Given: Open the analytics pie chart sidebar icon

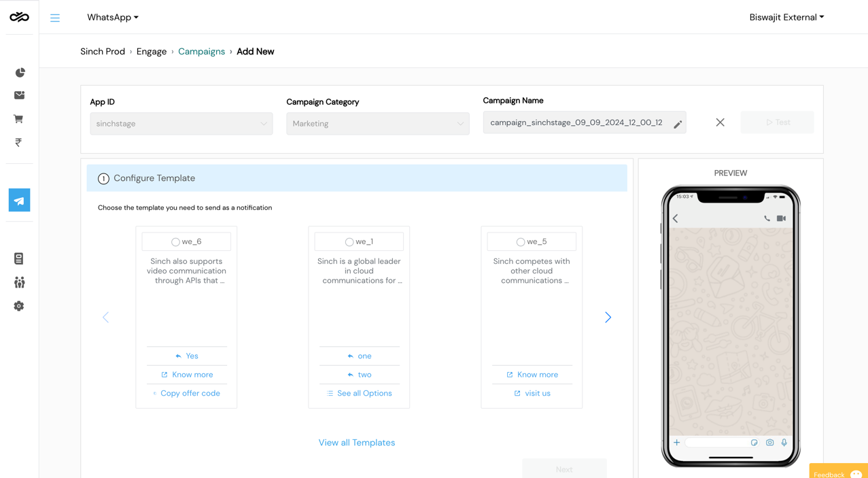Looking at the screenshot, I should point(20,73).
